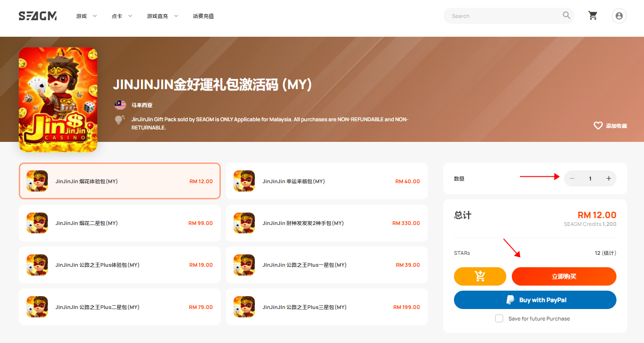Click the 烟花体验包 pack thumbnail icon
The width and height of the screenshot is (644, 343).
pos(37,181)
